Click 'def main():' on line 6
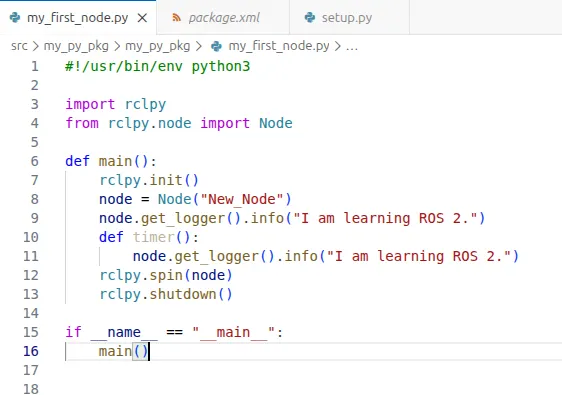Image resolution: width=562 pixels, height=395 pixels. [x=111, y=161]
